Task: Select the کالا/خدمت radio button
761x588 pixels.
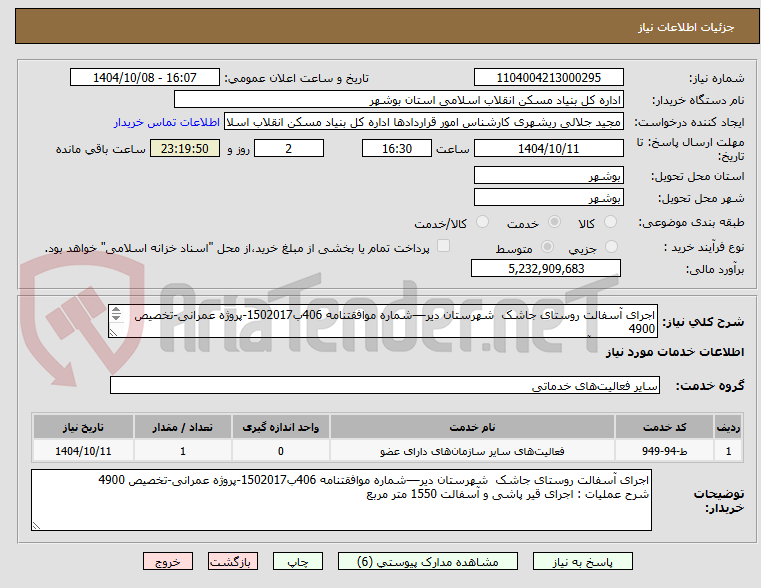Action: tap(482, 222)
